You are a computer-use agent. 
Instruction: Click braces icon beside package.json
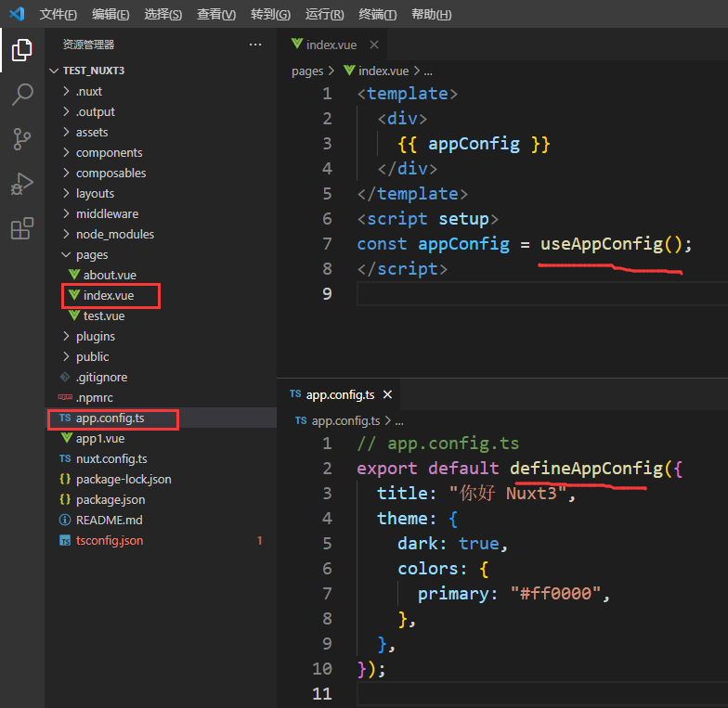click(x=65, y=499)
